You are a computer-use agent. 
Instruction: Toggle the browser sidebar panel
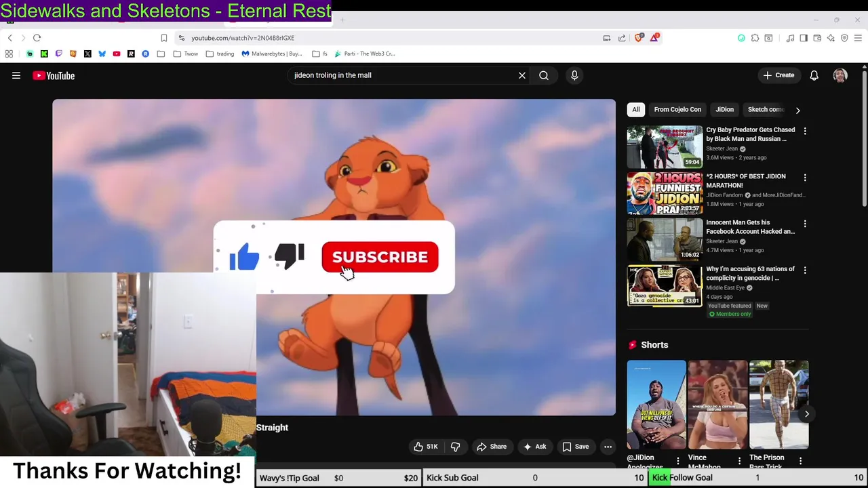(804, 38)
